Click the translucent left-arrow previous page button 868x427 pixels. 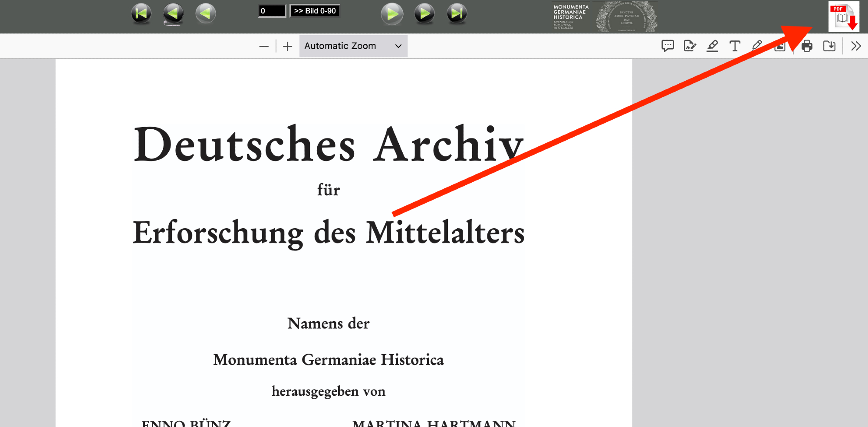pyautogui.click(x=205, y=13)
